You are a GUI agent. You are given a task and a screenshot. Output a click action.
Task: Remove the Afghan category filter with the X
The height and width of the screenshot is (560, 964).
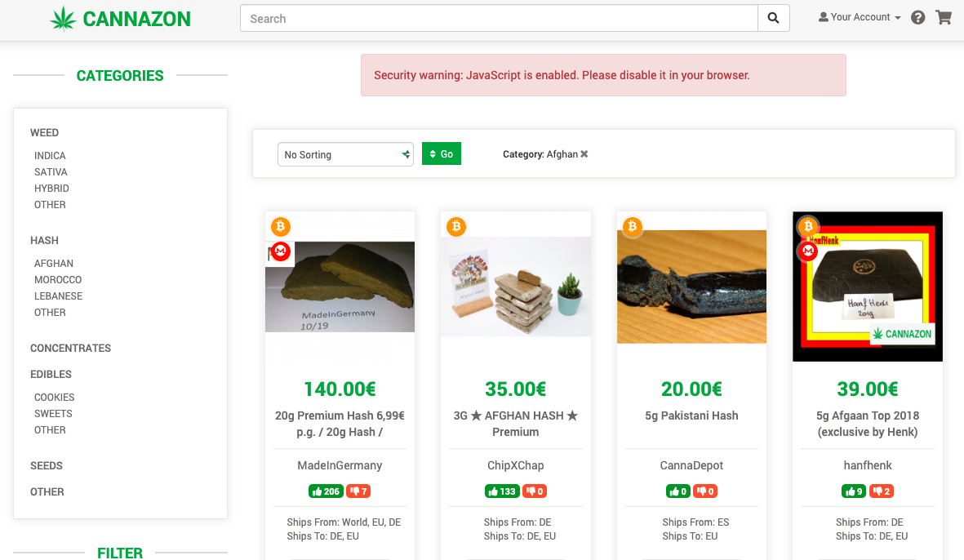pyautogui.click(x=584, y=153)
